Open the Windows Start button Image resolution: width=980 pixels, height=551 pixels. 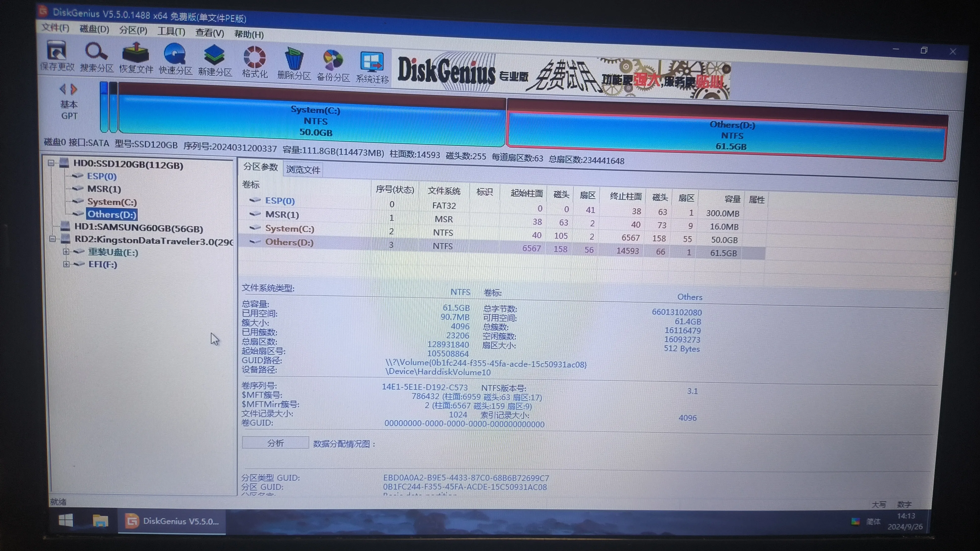pyautogui.click(x=66, y=520)
